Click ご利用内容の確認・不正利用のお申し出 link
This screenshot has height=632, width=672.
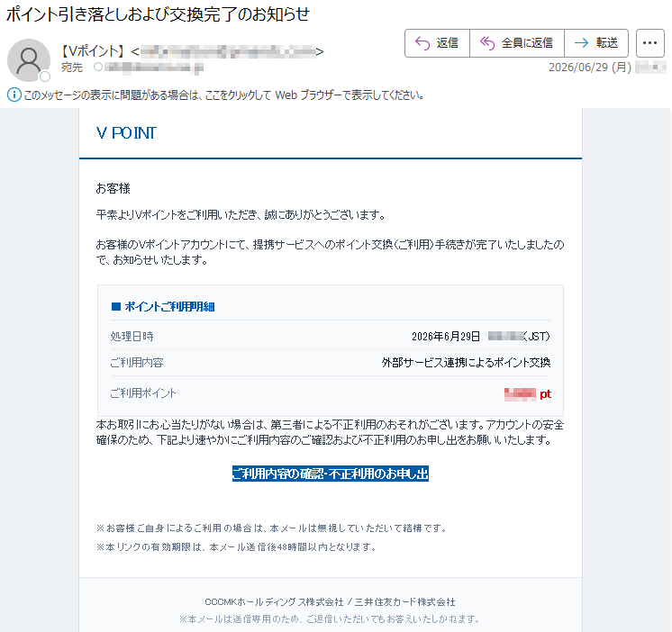coord(331,474)
